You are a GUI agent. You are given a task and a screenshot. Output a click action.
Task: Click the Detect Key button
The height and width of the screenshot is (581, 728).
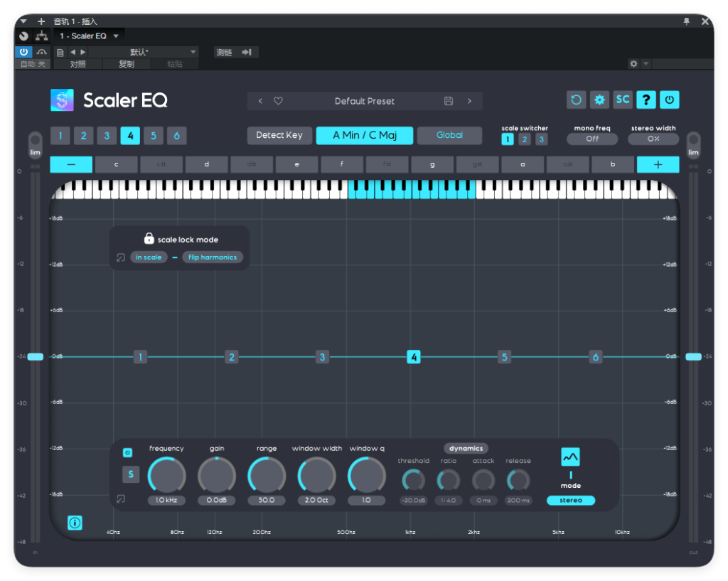click(279, 135)
